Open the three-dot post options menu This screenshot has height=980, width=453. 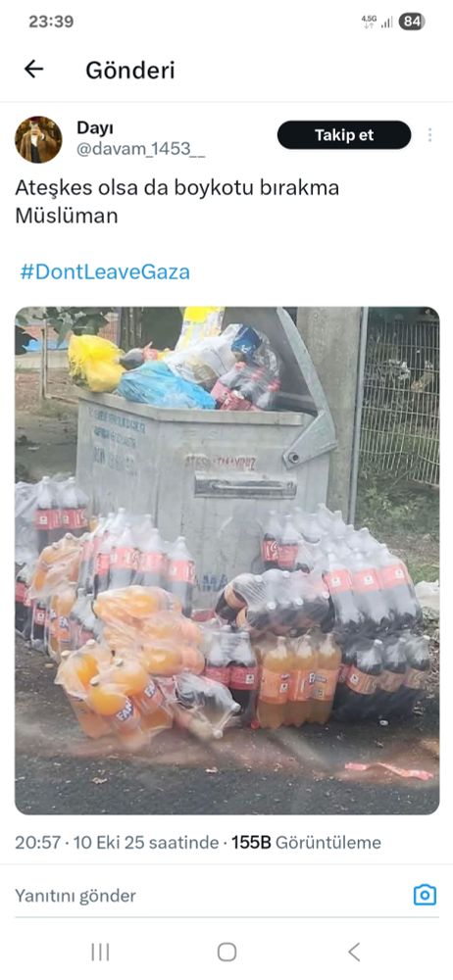click(429, 135)
